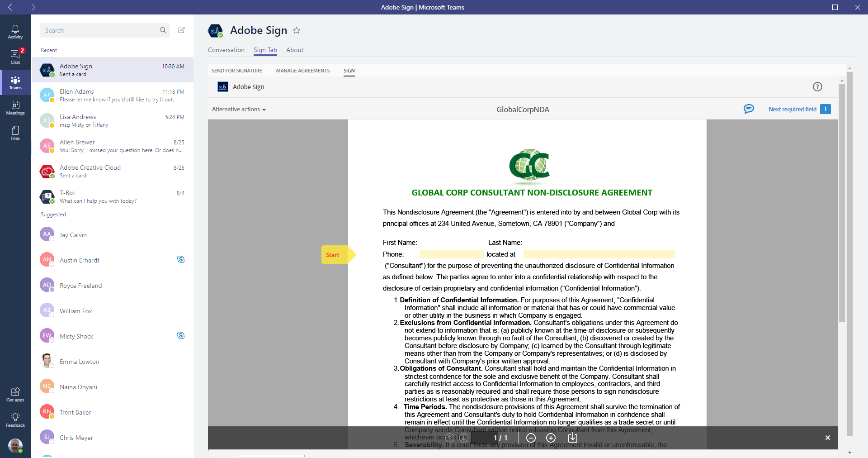Favorite Adobe Sign with the star icon
868x458 pixels.
pos(297,30)
